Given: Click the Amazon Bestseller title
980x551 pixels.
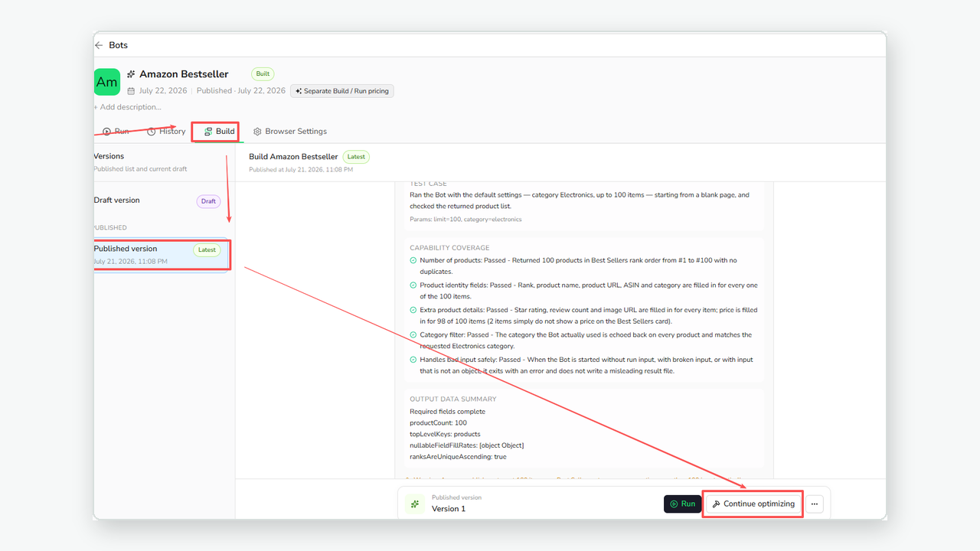Looking at the screenshot, I should 184,74.
